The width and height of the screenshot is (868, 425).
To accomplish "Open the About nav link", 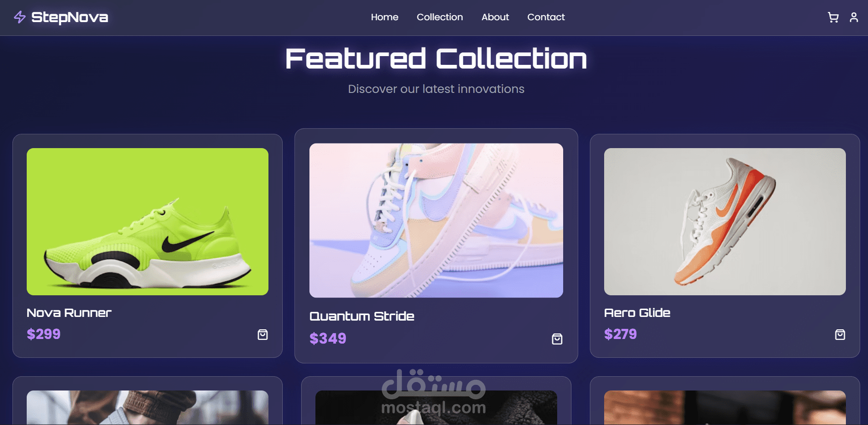I will (x=495, y=17).
